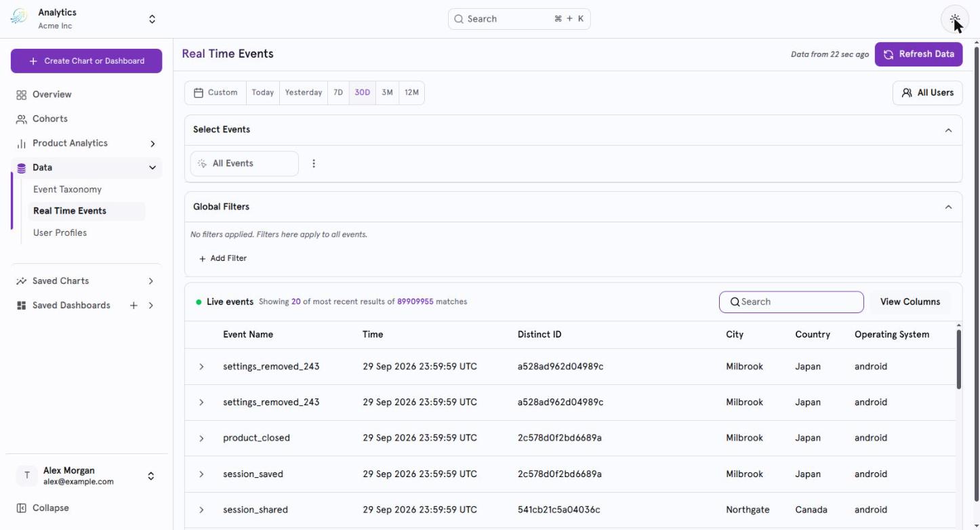Select the Yesterday time range
980x530 pixels.
tap(304, 93)
